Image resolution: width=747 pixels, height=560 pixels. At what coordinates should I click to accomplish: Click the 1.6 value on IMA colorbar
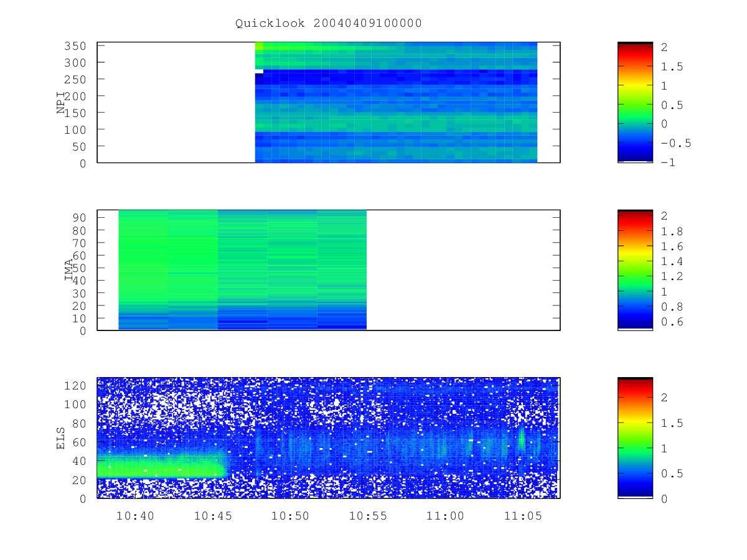(x=672, y=246)
